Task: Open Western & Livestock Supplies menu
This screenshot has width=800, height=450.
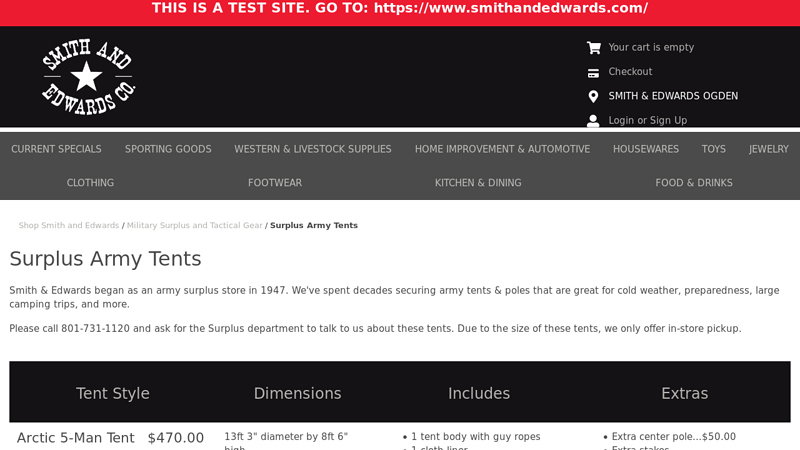Action: [x=313, y=149]
